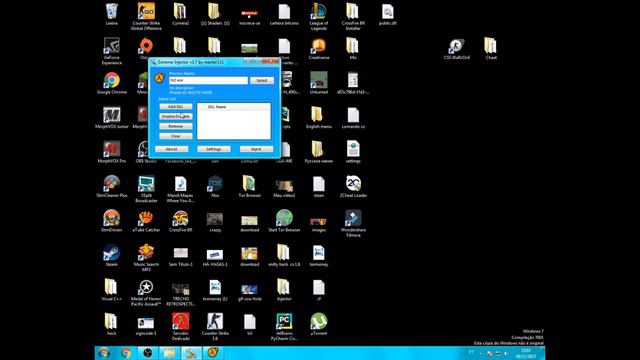
Task: Open OBS Studio from the taskbar
Action: [148, 353]
